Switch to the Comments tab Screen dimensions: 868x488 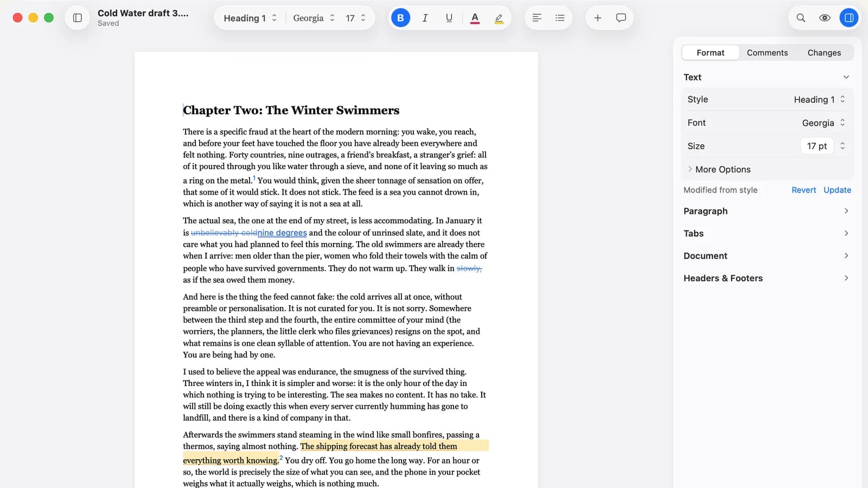pyautogui.click(x=767, y=53)
